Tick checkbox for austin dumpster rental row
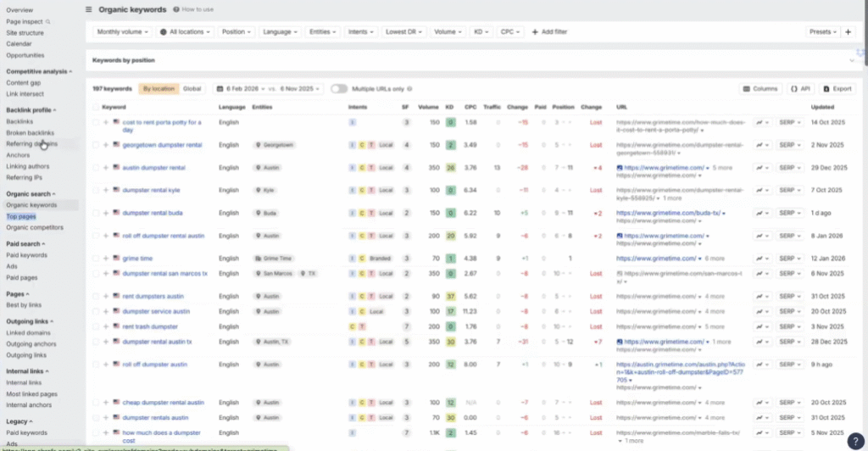 96,168
